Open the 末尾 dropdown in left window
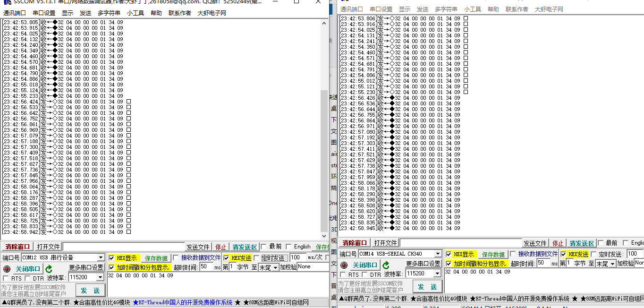The width and height of the screenshot is (644, 308). coord(276,267)
